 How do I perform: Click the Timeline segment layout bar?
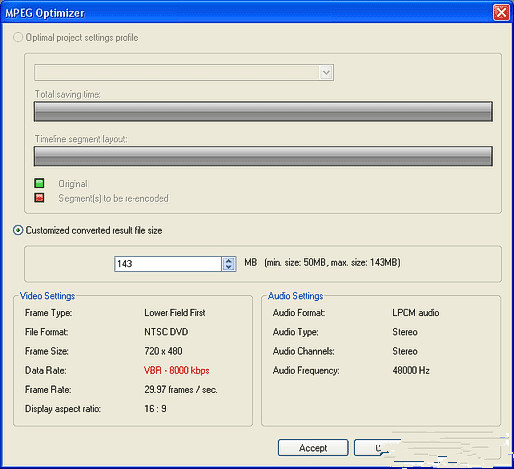pyautogui.click(x=263, y=156)
